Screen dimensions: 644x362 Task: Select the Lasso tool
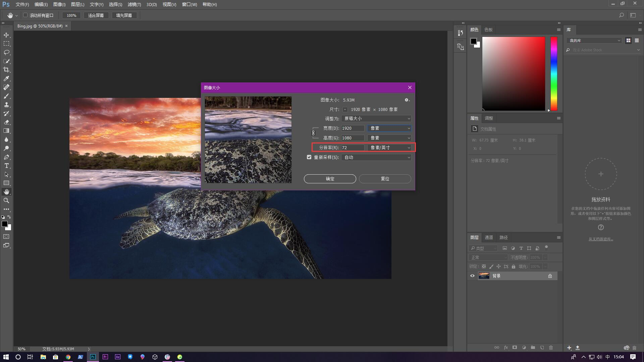tap(6, 52)
